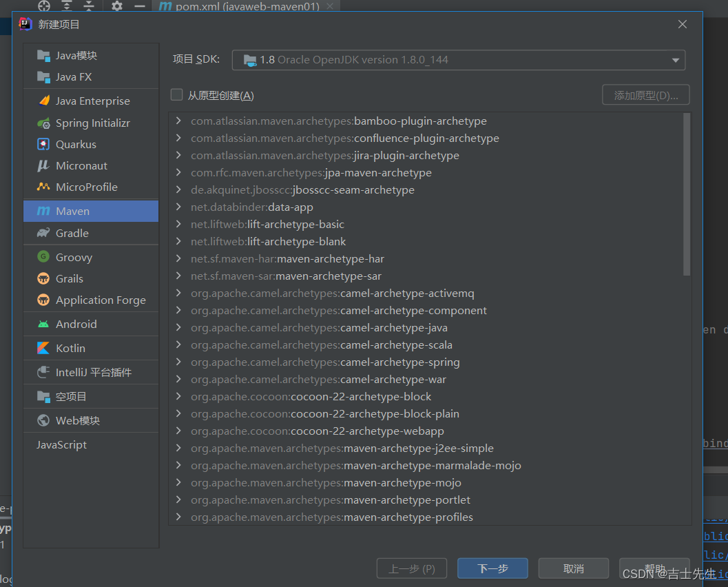Close the 新建项目 dialog
This screenshot has width=728, height=587.
pos(682,24)
